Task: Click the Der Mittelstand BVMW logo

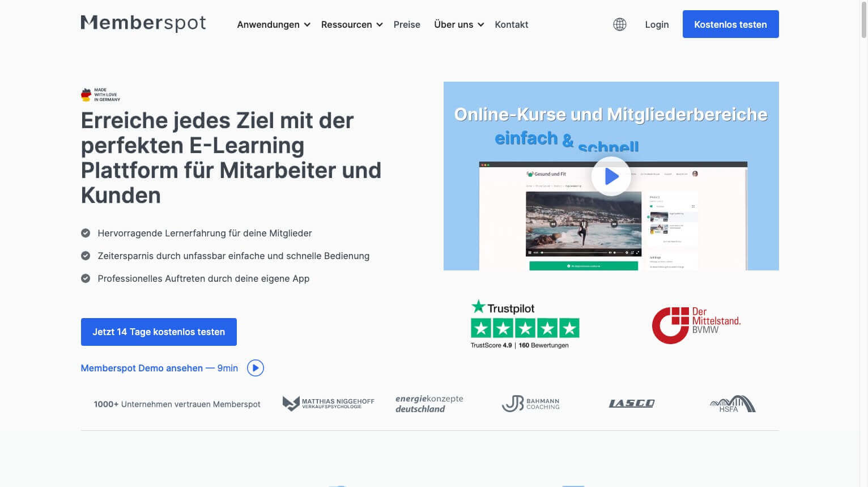Action: [x=696, y=325]
